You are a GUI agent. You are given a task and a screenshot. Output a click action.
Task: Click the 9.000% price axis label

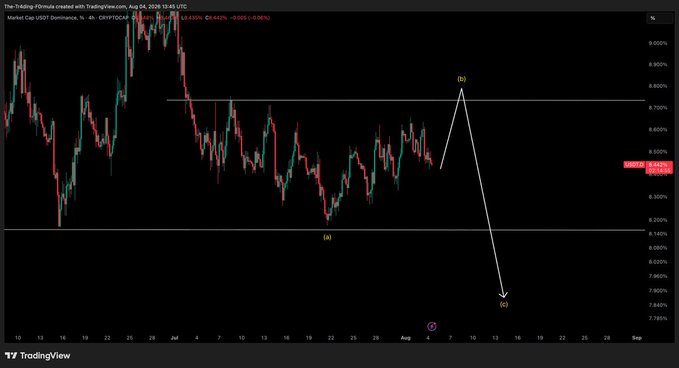(x=657, y=43)
